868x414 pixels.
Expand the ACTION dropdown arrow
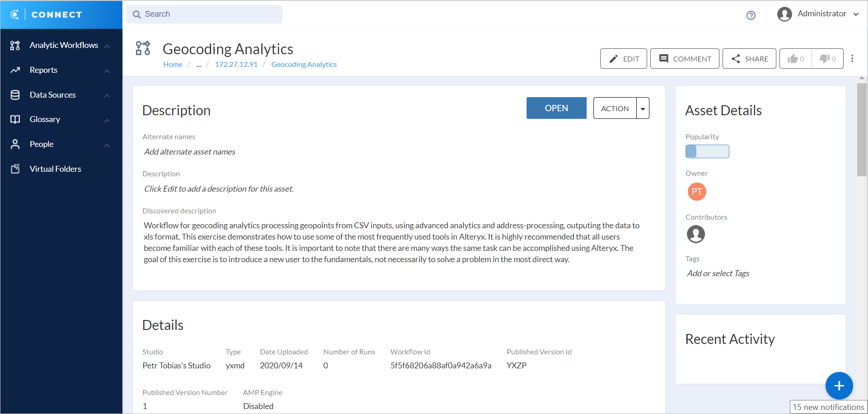643,108
